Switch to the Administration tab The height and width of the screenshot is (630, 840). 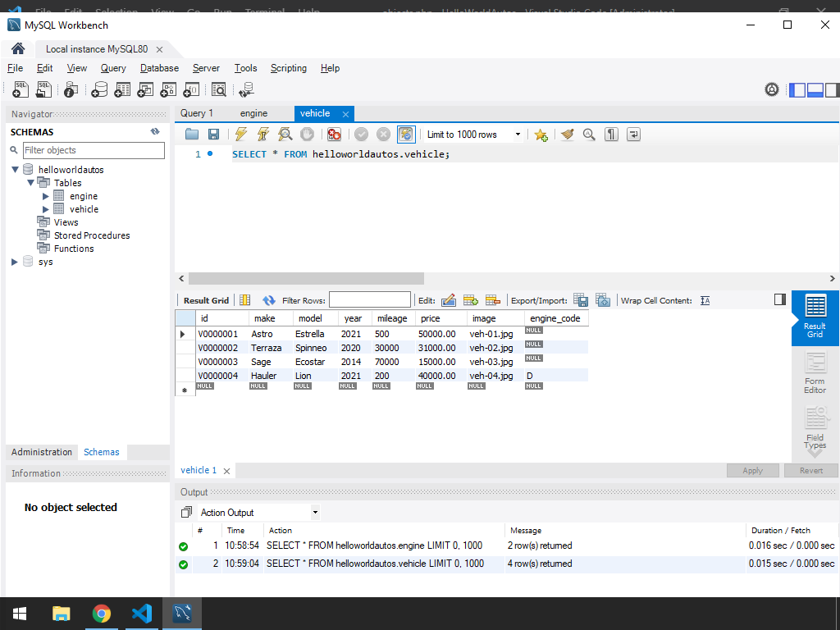(42, 452)
